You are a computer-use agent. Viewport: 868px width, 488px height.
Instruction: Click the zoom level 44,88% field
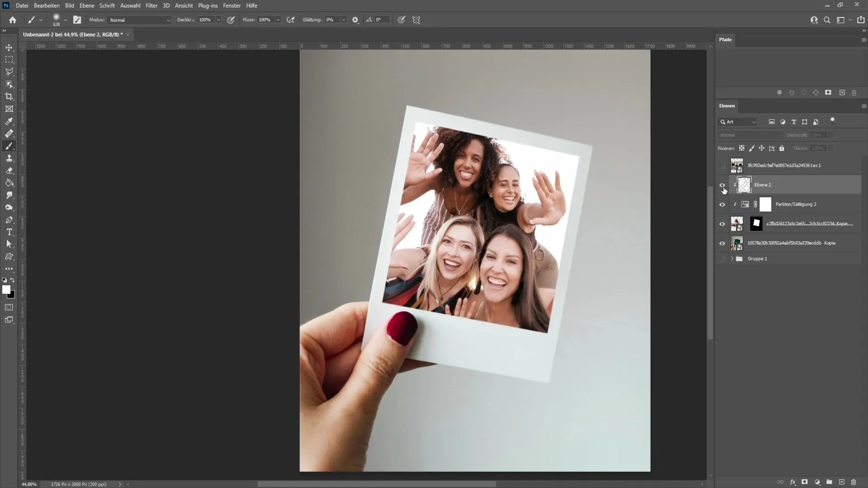point(29,484)
